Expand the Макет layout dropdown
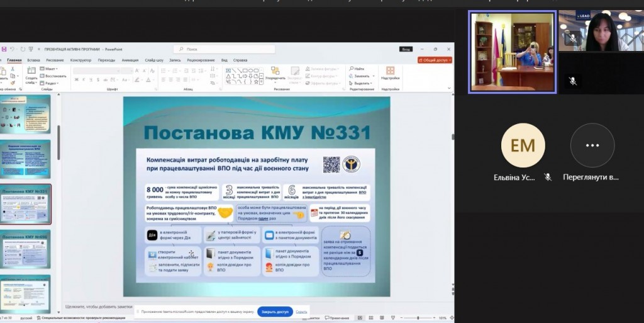 click(50, 68)
